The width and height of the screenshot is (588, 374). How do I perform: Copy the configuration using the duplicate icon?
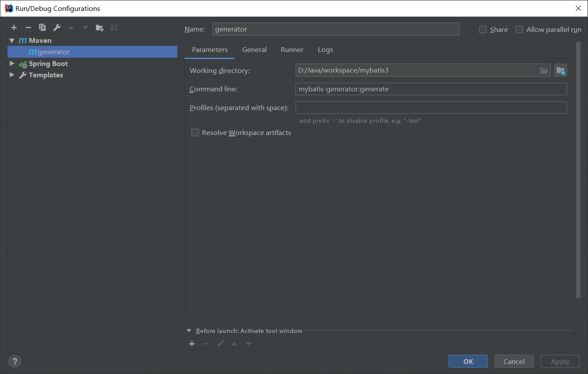tap(42, 28)
